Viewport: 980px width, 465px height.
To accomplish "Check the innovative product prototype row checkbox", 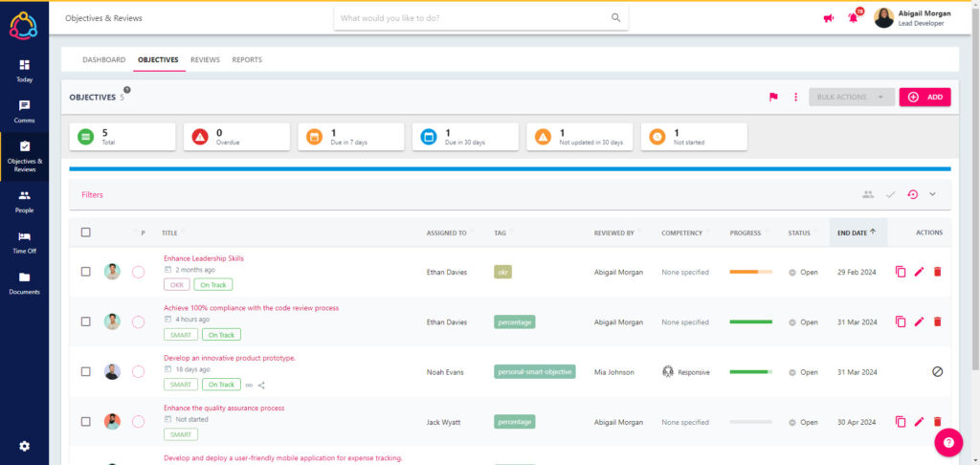I will tap(85, 372).
